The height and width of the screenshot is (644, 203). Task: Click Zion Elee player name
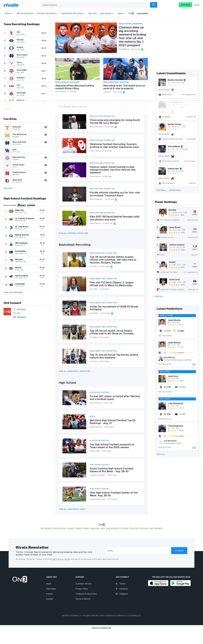[172, 210]
